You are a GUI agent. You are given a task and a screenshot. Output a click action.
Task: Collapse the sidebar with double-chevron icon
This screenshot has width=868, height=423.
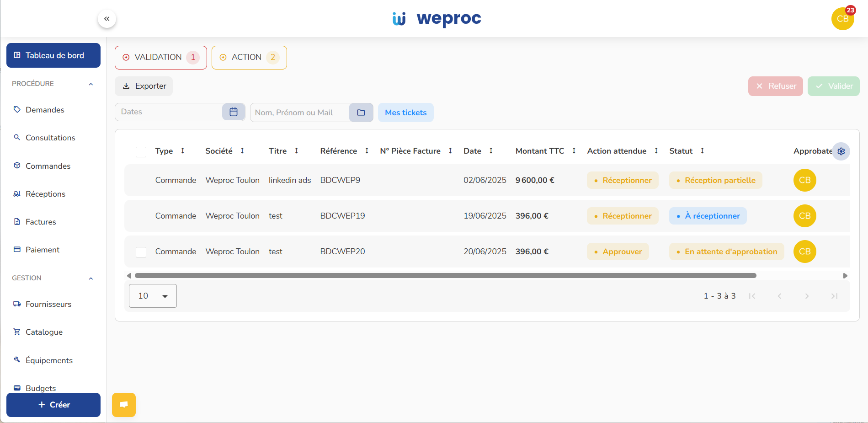click(107, 19)
